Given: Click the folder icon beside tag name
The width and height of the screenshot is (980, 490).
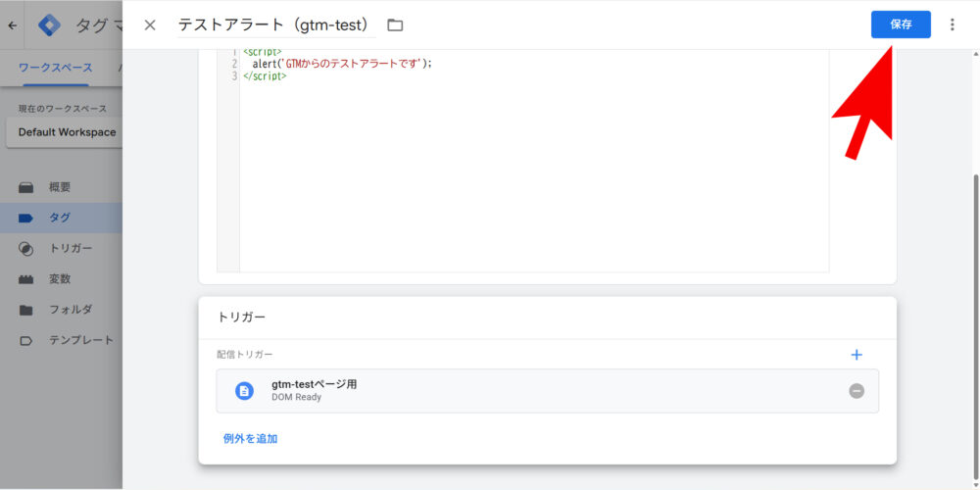Looking at the screenshot, I should 395,24.
